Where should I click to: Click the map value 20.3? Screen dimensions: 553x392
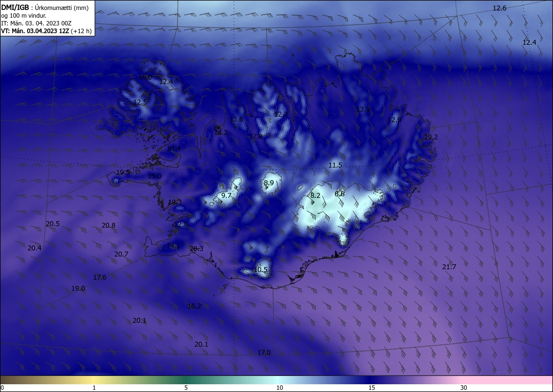pos(196,249)
